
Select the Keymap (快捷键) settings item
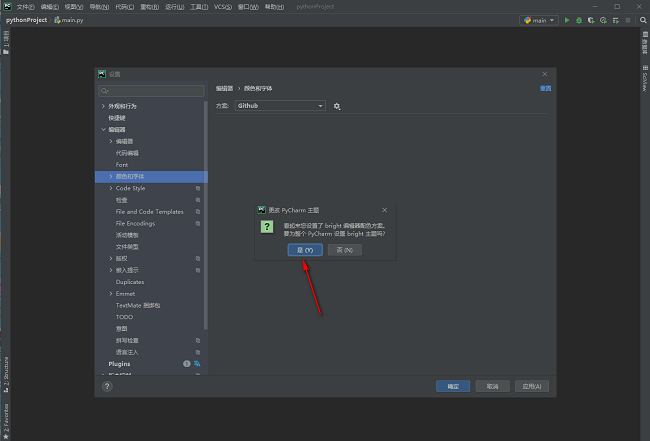pos(117,118)
